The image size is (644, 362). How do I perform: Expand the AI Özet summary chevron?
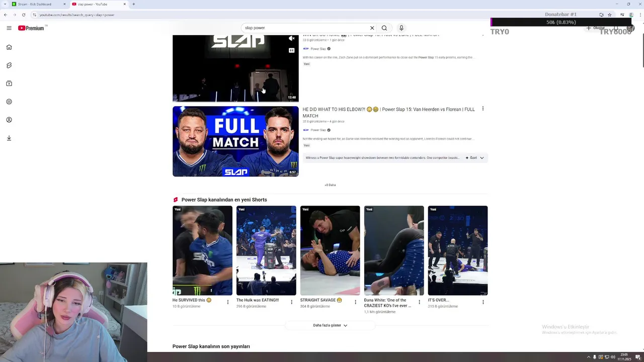pos(481,158)
